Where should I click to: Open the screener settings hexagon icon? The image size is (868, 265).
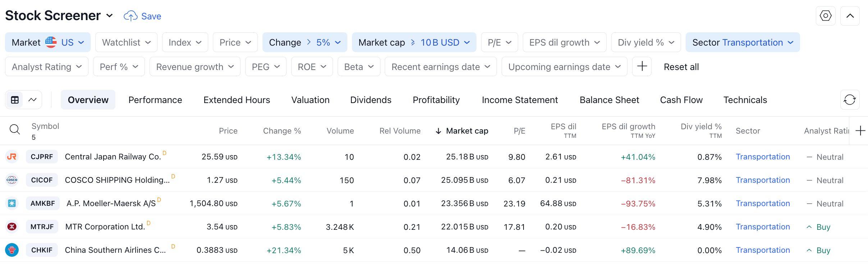pos(825,16)
